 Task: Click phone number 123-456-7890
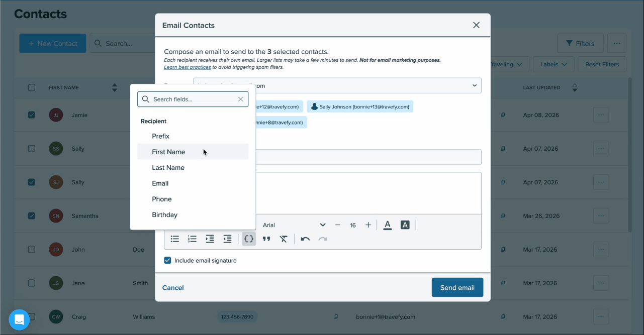tap(237, 317)
